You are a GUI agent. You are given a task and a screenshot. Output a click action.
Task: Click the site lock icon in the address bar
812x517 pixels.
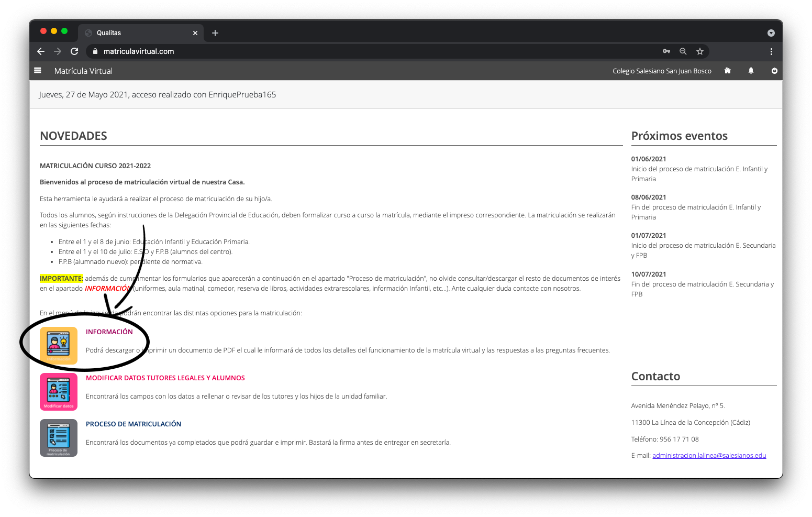[x=95, y=51]
